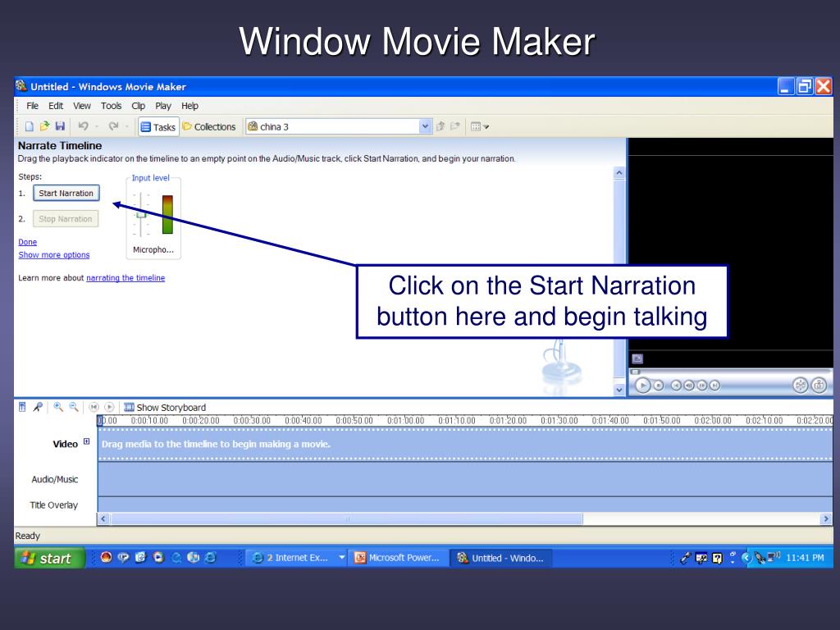Open the Windows Start menu
The image size is (840, 630).
point(49,558)
